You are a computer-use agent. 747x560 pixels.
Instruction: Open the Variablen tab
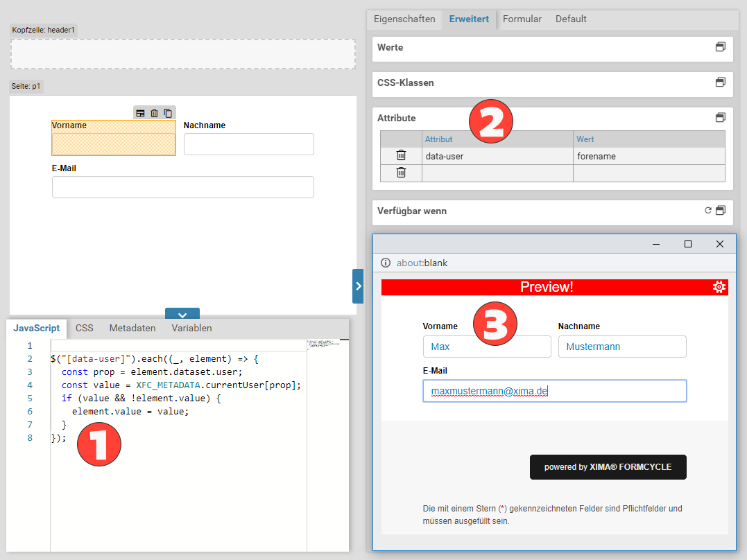(x=191, y=328)
